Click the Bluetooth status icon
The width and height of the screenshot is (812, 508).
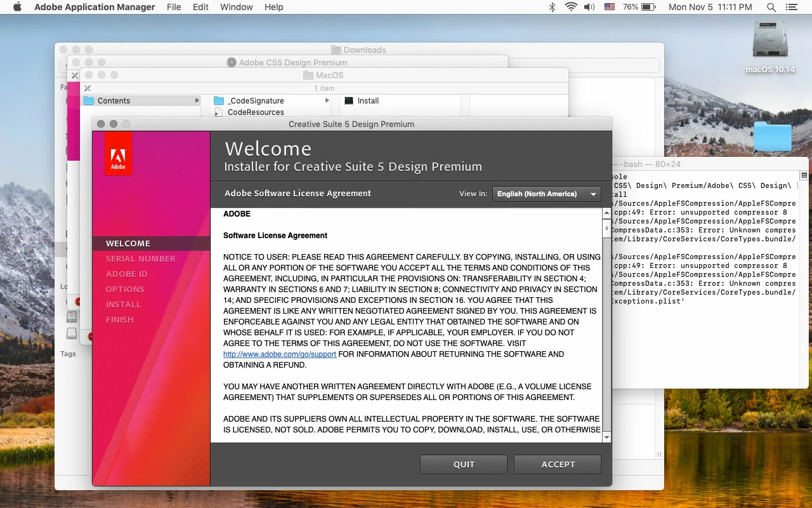coord(552,7)
